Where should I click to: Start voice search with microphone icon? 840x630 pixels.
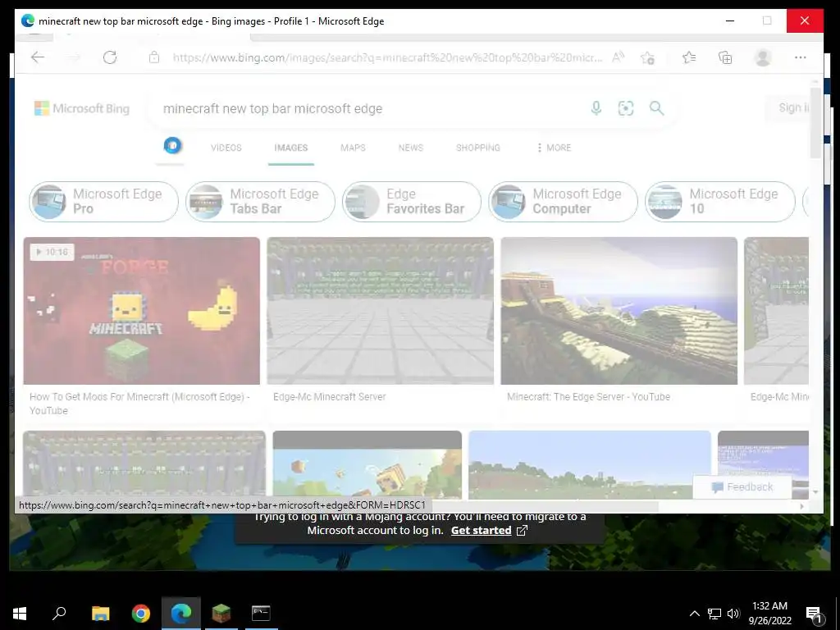click(596, 108)
